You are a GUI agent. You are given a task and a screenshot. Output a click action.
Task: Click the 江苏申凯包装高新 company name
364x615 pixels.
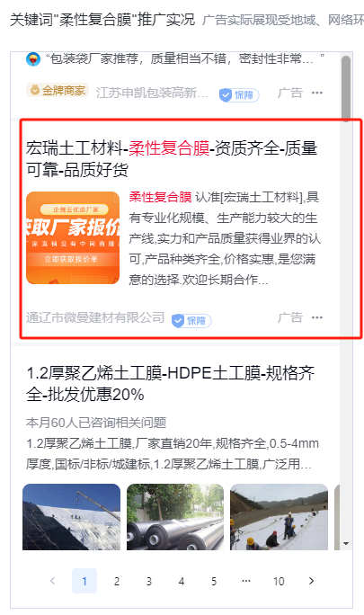152,93
